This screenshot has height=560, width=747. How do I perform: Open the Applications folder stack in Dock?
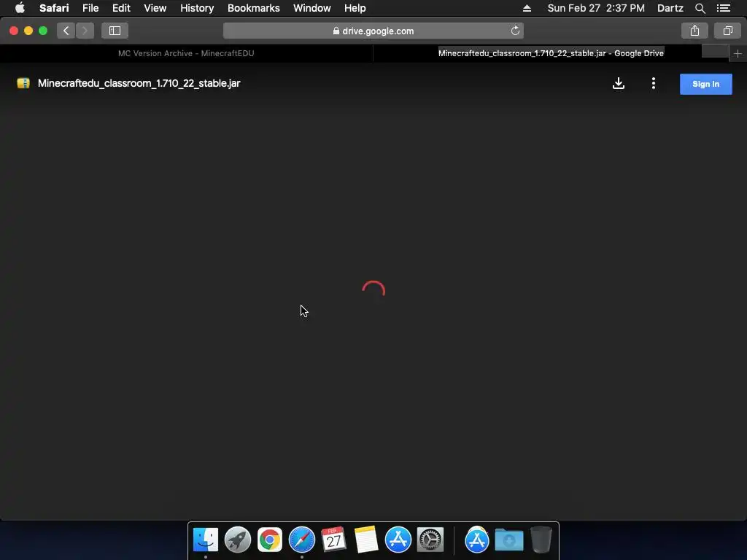(477, 540)
